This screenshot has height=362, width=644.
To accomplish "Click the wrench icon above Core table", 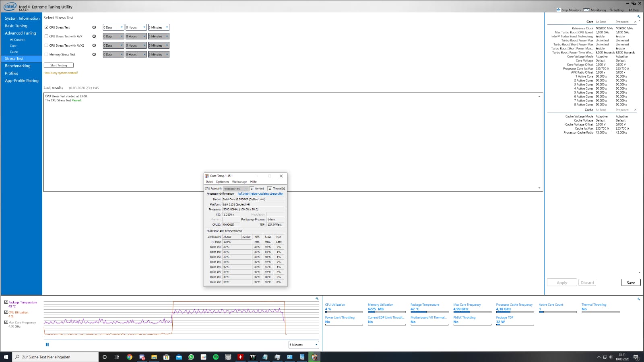I will coord(639,16).
